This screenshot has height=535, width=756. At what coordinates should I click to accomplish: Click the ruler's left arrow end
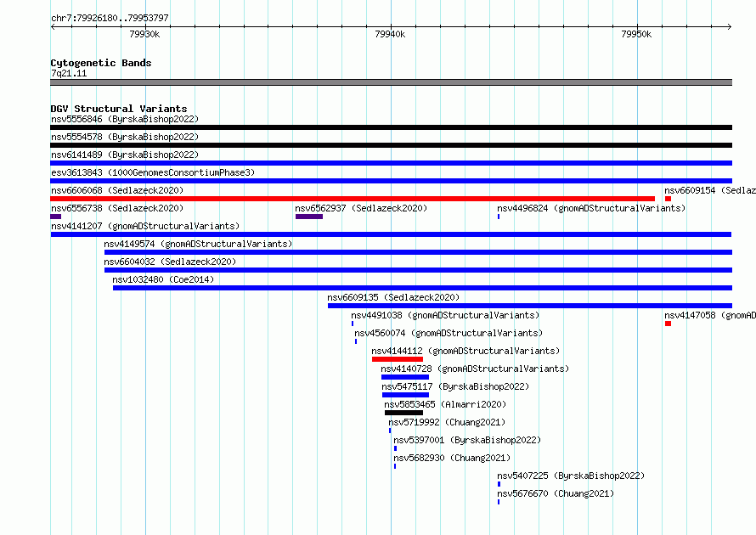pos(53,27)
